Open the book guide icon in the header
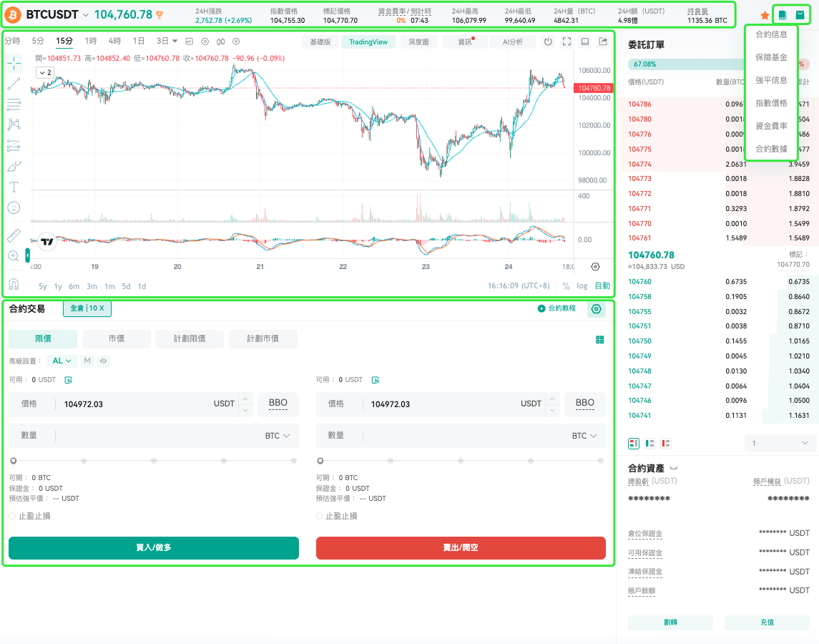 tap(783, 15)
